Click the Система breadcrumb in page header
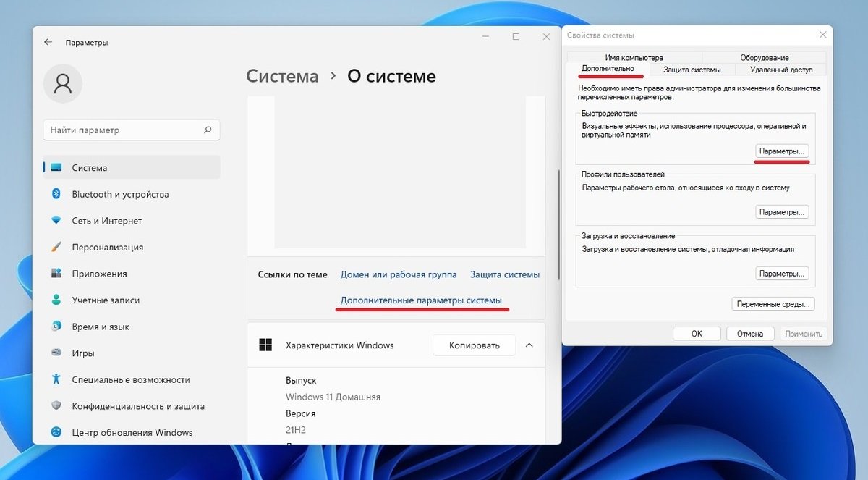 tap(282, 76)
